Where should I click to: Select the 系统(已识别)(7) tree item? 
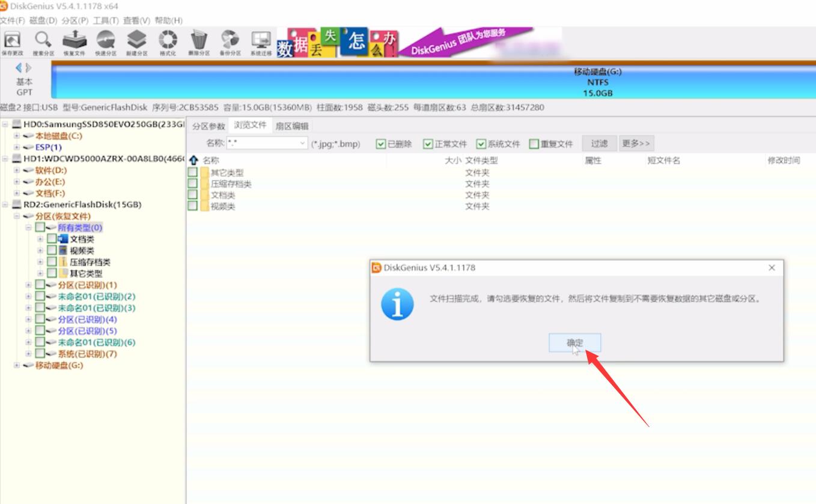(87, 354)
